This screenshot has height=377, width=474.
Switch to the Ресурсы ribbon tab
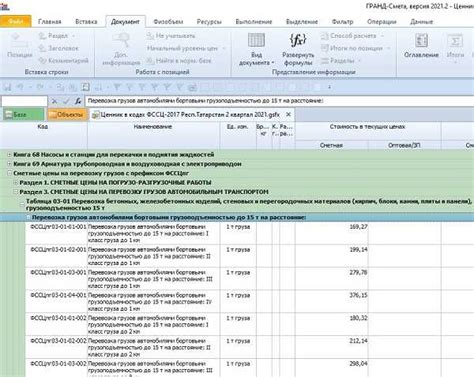209,22
